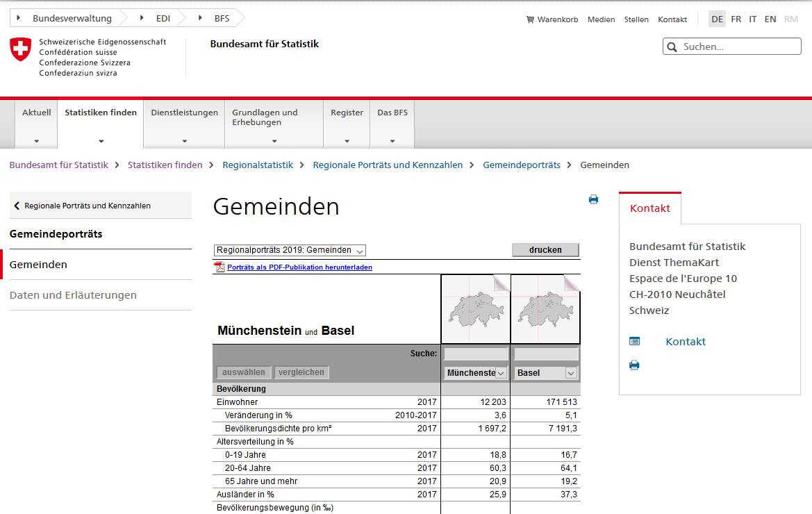Click the magnifying glass search icon
This screenshot has height=514, width=812.
[672, 47]
